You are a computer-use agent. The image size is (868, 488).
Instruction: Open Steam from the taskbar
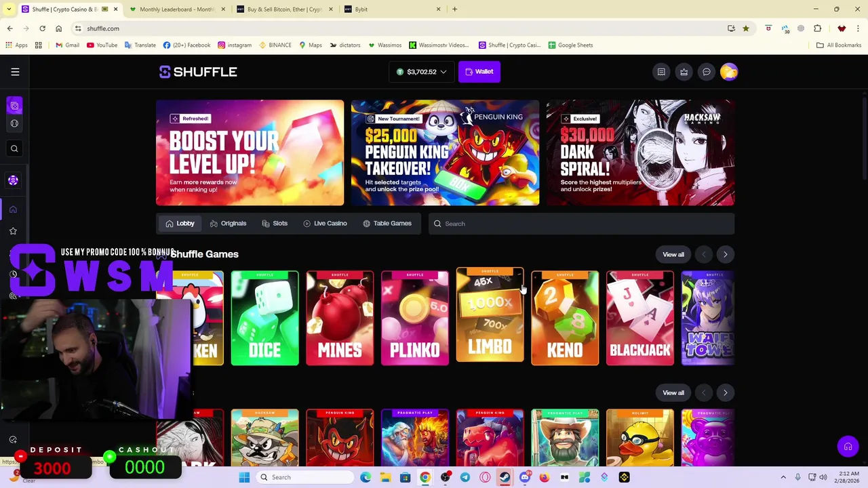(505, 477)
